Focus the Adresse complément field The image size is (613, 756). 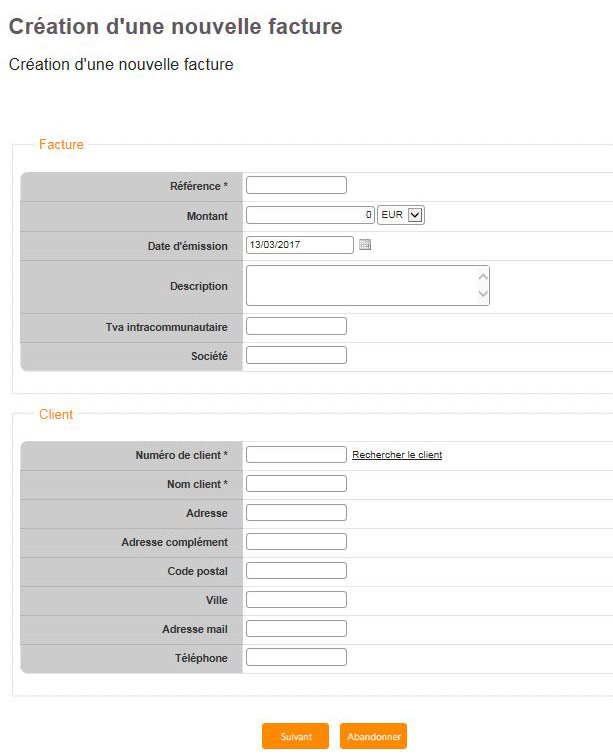296,541
